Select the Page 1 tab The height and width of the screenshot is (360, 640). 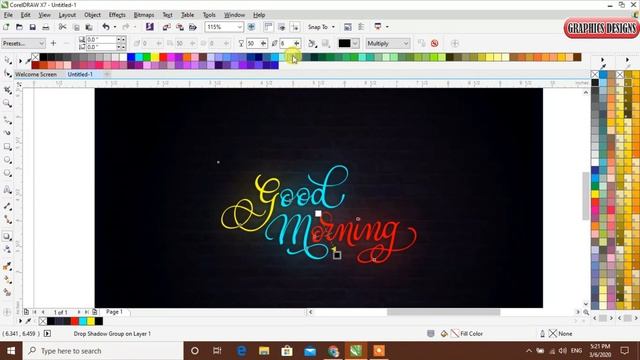coord(114,312)
